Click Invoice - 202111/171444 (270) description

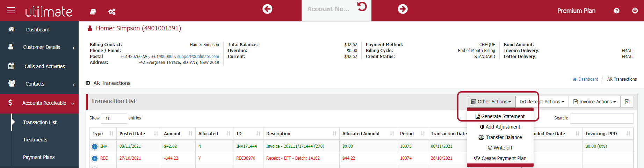click(295, 146)
